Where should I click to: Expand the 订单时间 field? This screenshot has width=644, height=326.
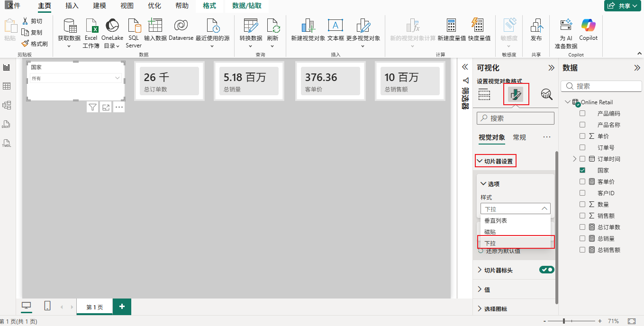click(575, 159)
